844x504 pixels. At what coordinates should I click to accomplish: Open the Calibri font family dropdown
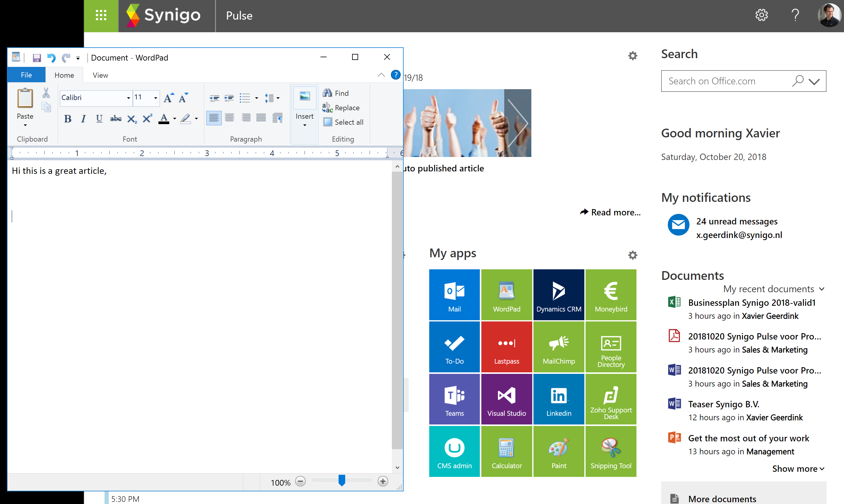click(x=128, y=98)
